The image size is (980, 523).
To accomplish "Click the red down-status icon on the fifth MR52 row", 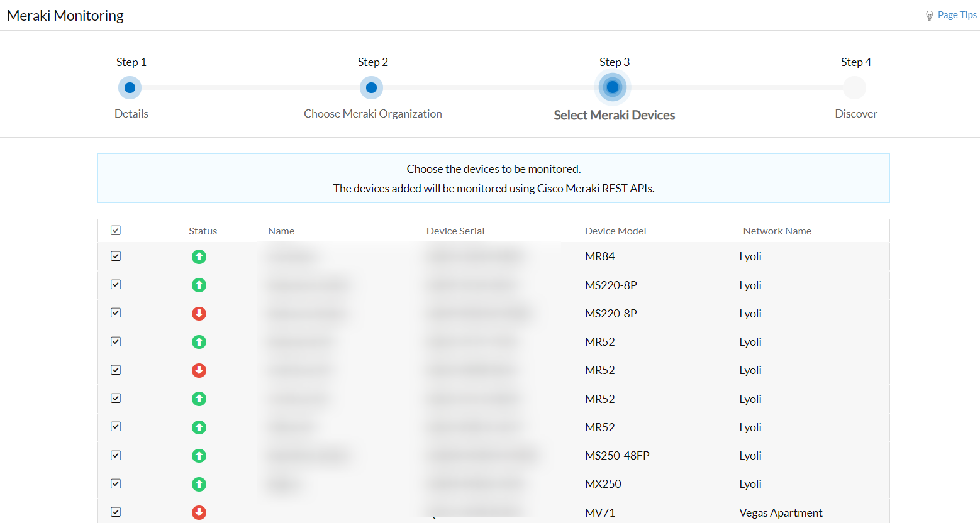I will (199, 370).
